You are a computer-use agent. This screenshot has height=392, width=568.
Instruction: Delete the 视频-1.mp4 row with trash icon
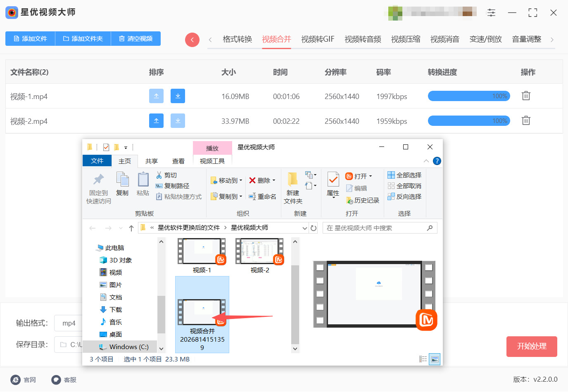526,96
